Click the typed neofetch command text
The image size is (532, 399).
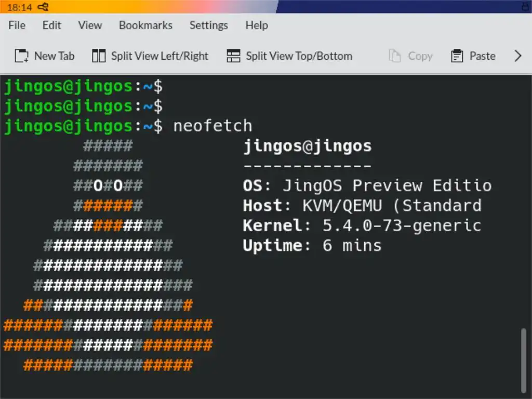tap(212, 126)
